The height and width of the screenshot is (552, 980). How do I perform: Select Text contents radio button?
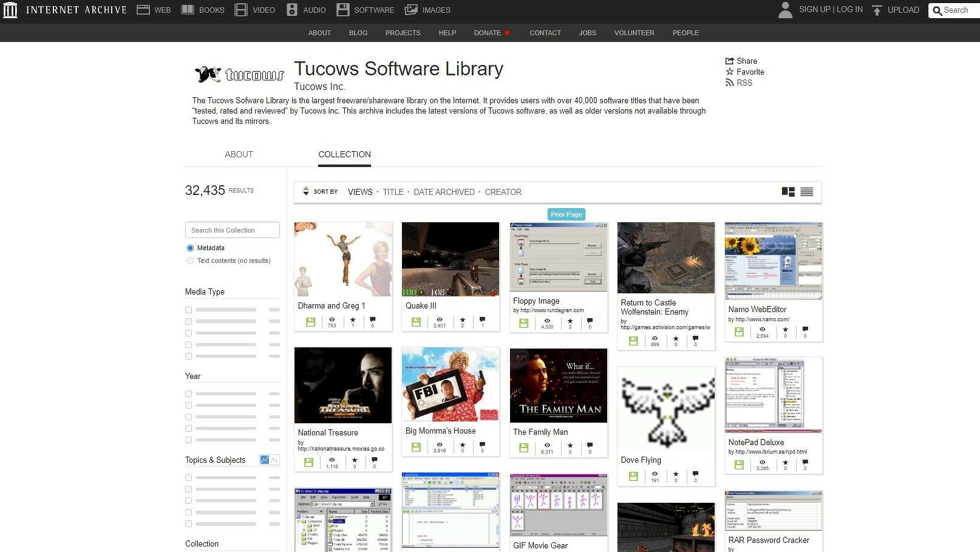pos(191,261)
